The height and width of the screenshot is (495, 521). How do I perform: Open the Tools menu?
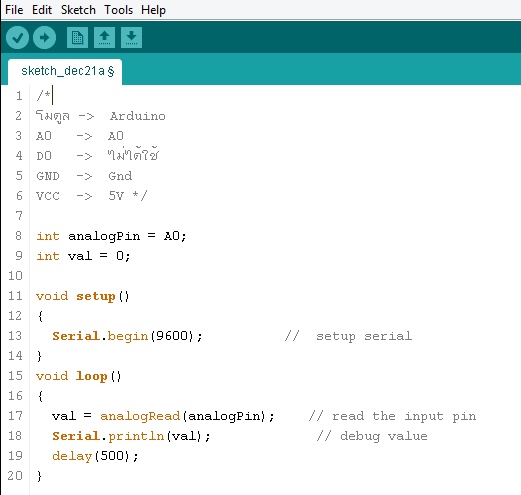[118, 10]
